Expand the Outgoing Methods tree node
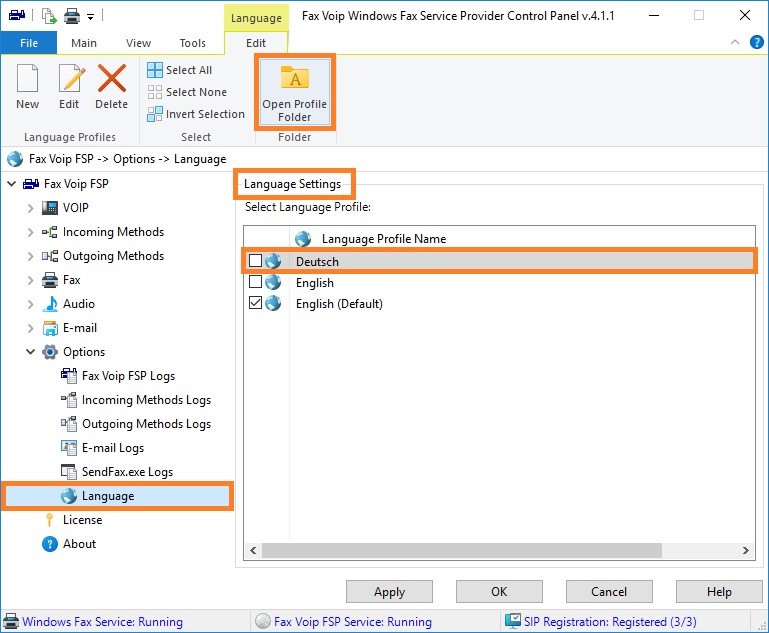This screenshot has height=633, width=769. pyautogui.click(x=30, y=256)
